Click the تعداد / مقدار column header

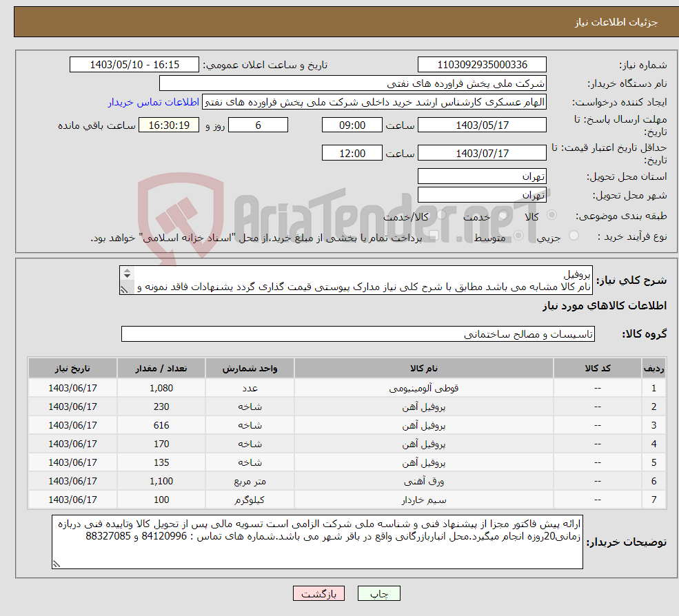161,369
